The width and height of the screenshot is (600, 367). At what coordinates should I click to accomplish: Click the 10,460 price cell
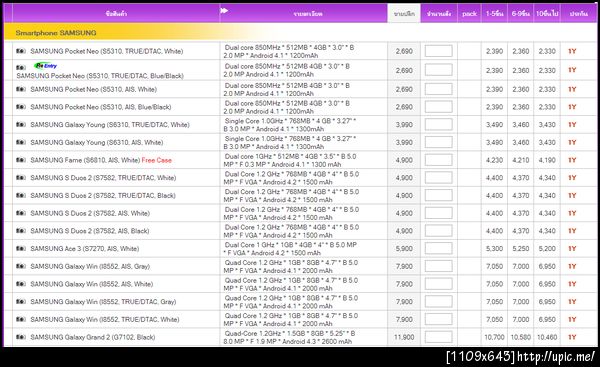tap(547, 337)
